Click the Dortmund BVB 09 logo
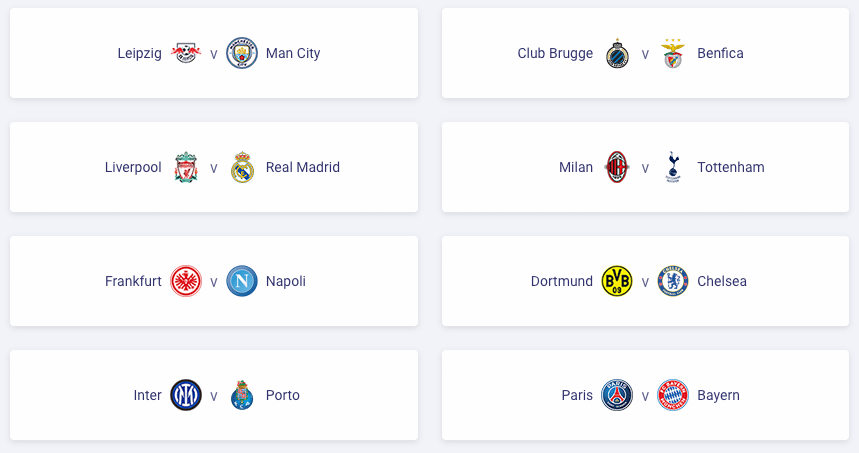Image resolution: width=859 pixels, height=453 pixels. (617, 281)
